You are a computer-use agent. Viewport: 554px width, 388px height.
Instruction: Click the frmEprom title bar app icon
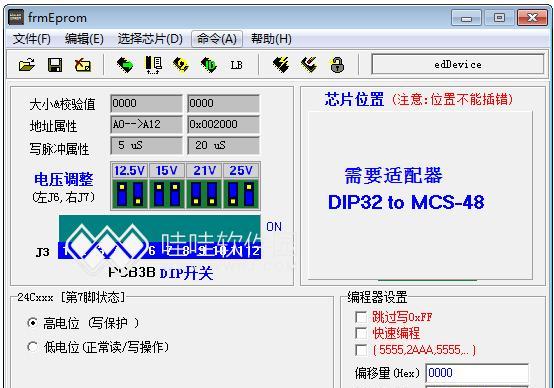tap(16, 17)
